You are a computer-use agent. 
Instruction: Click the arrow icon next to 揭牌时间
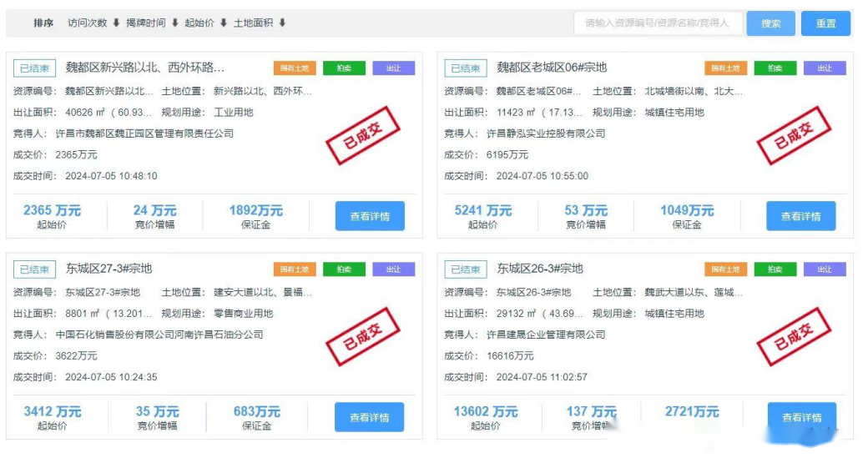click(x=175, y=23)
